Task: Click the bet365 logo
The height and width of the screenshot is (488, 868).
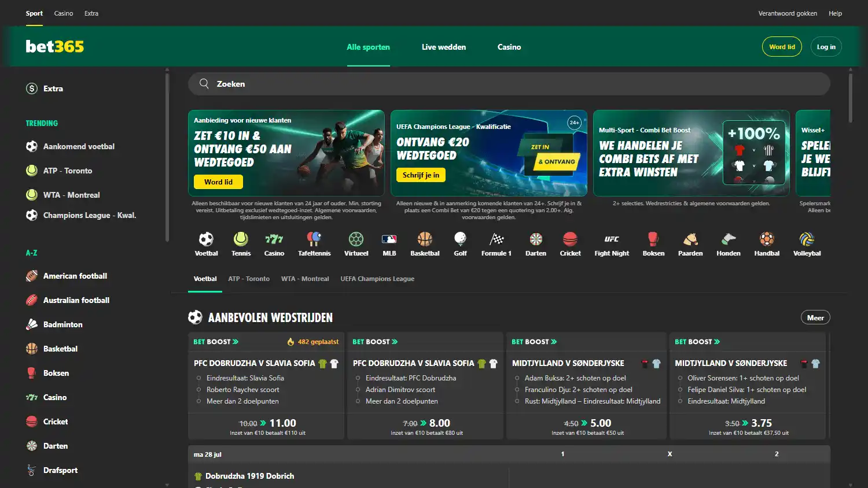Action: tap(55, 46)
